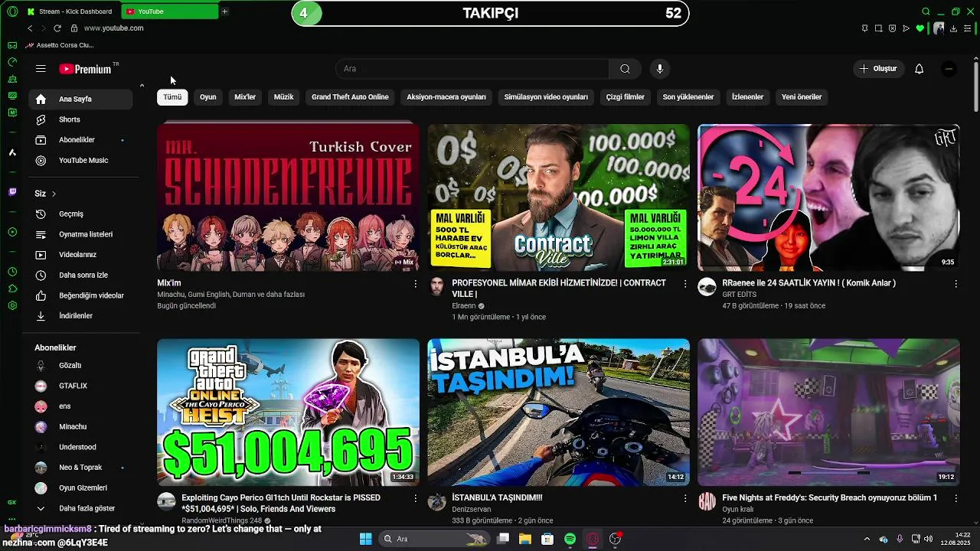Open options for Cayo Perico video
Image resolution: width=980 pixels, height=551 pixels.
[x=416, y=498]
